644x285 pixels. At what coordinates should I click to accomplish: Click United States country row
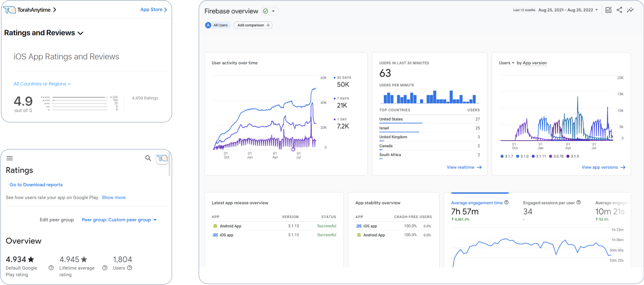[429, 119]
